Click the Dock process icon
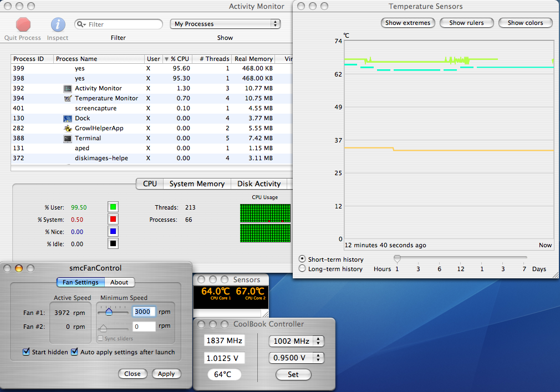 point(68,119)
